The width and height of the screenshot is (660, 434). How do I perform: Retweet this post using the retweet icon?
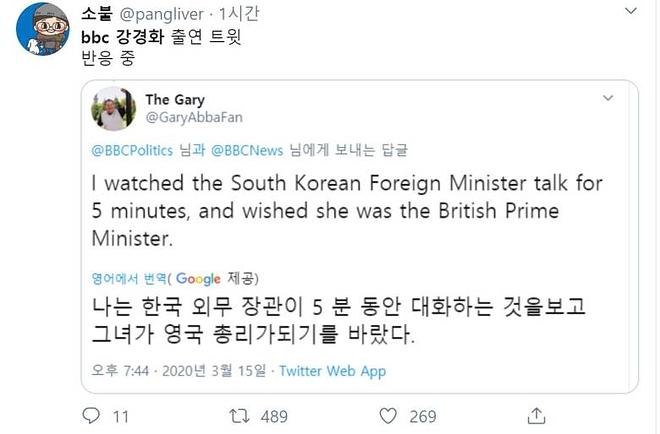click(x=237, y=415)
